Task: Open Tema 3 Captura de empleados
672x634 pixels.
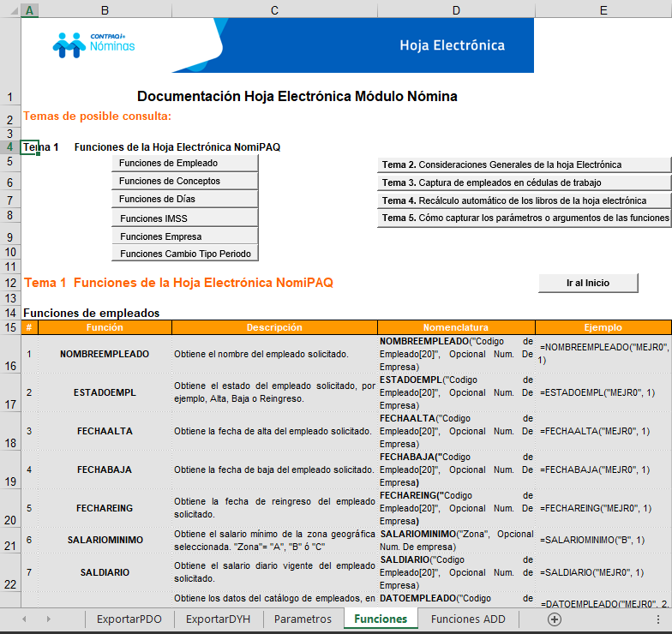Action: pos(524,182)
